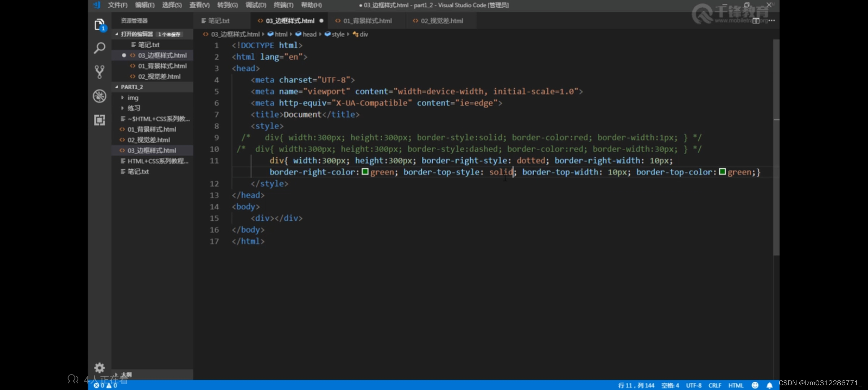Collapse the open editors section
The image size is (868, 390).
click(116, 34)
